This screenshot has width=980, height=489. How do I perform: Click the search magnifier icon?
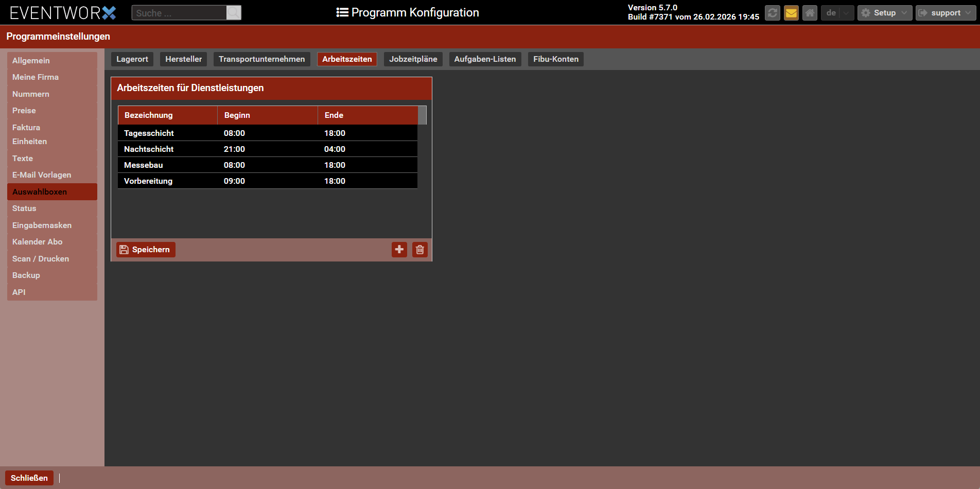234,13
